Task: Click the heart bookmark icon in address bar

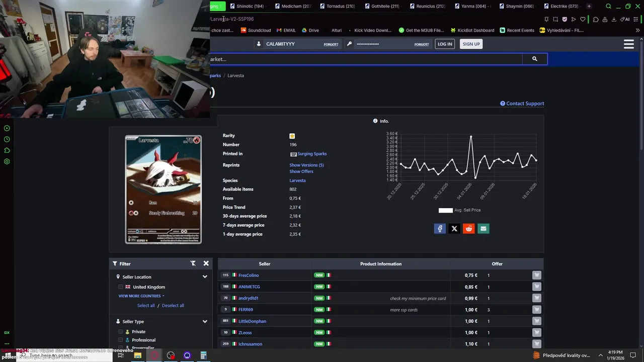Action: [x=583, y=19]
